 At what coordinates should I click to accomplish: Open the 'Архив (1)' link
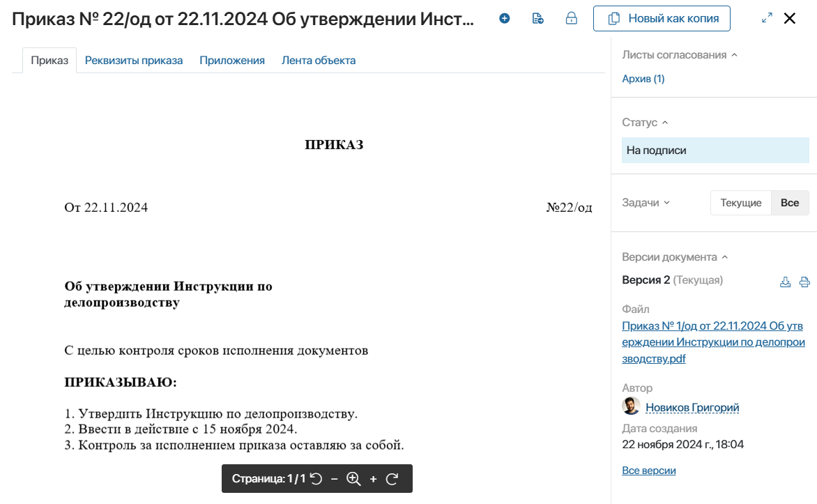coord(643,79)
